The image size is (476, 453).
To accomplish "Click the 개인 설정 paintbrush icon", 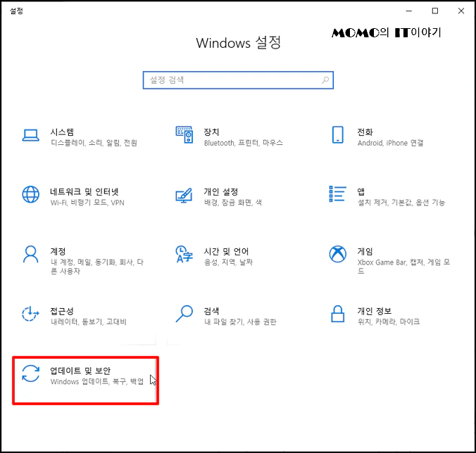I will pyautogui.click(x=184, y=195).
